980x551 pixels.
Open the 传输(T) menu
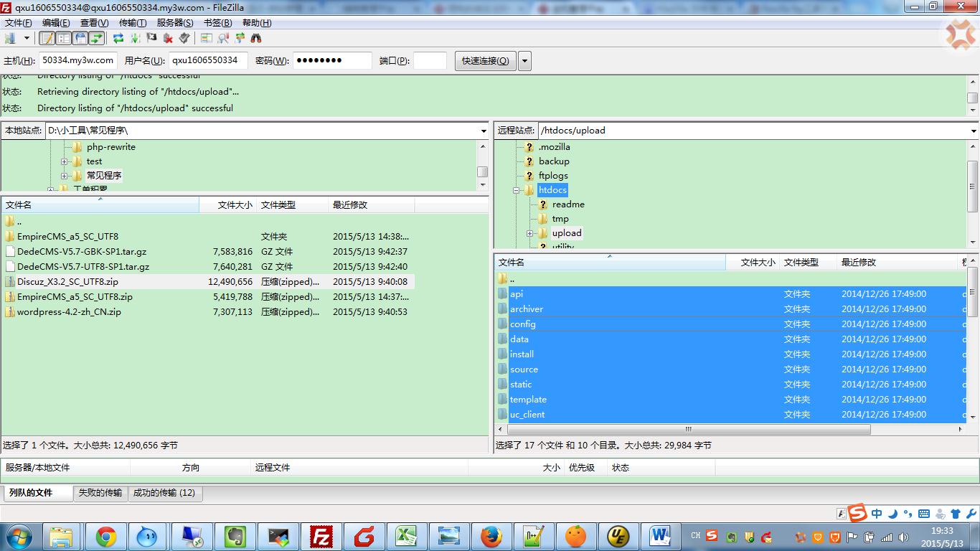pos(132,23)
